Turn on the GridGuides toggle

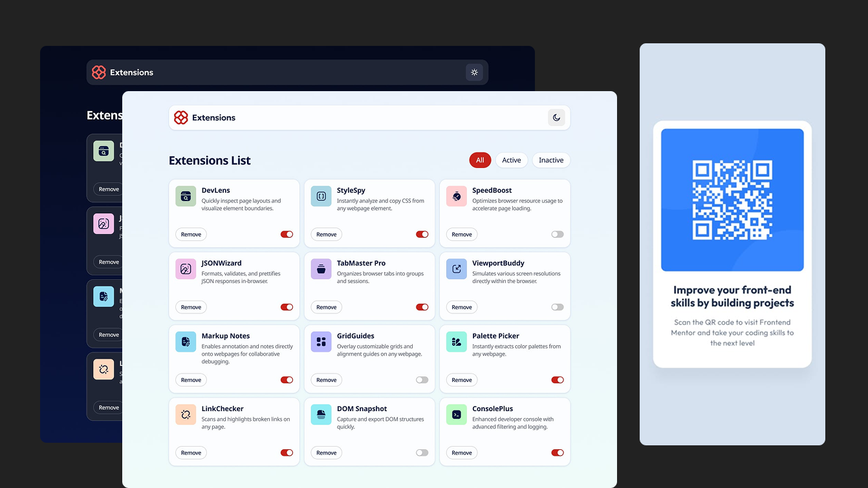[x=422, y=380]
